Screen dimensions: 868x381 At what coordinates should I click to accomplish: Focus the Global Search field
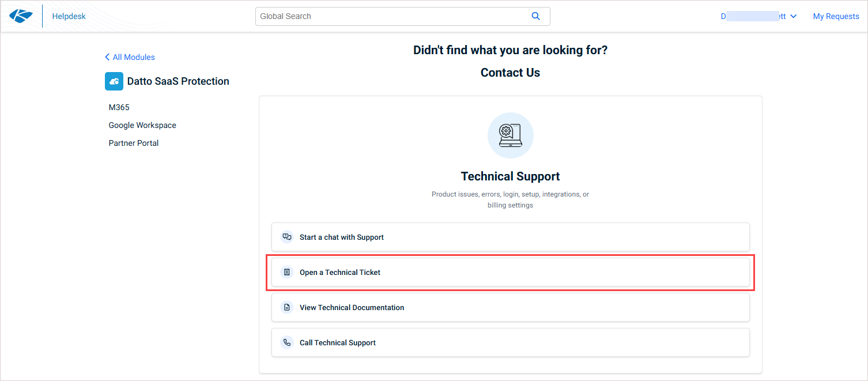click(x=392, y=16)
